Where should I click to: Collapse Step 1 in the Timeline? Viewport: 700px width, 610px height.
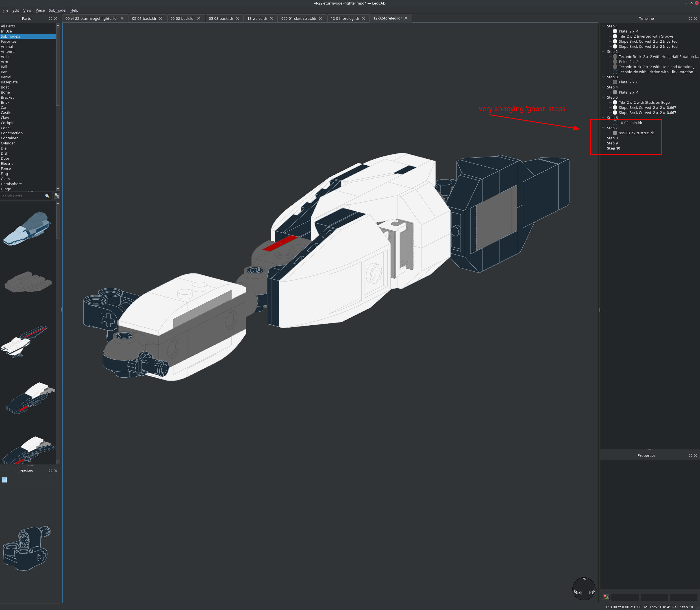(603, 26)
